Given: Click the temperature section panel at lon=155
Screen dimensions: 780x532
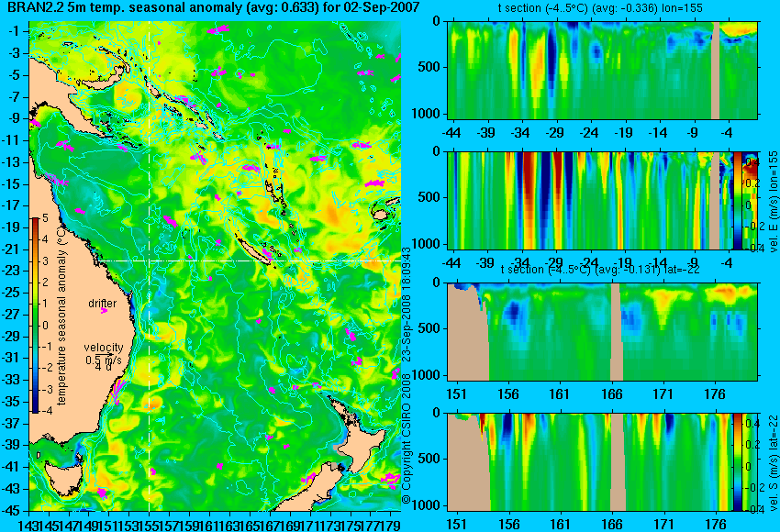Looking at the screenshot, I should point(602,70).
